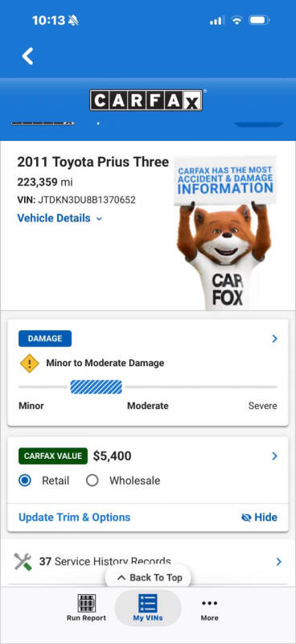
Task: Tap the yellow damage warning icon
Action: pos(29,364)
